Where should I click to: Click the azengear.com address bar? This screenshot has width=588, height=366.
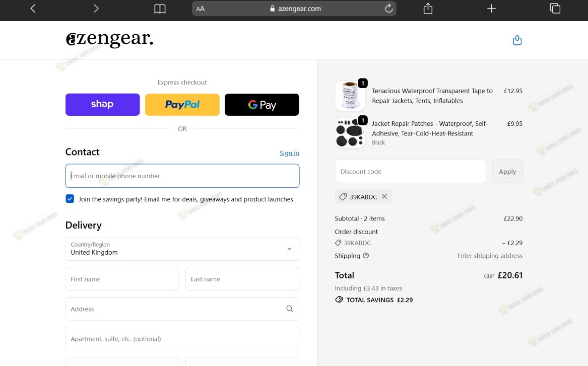point(294,9)
